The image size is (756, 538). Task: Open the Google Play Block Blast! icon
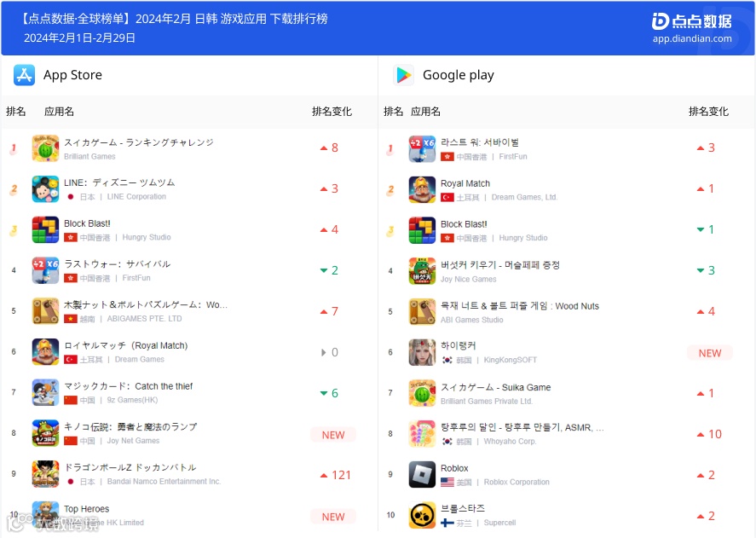click(x=422, y=230)
